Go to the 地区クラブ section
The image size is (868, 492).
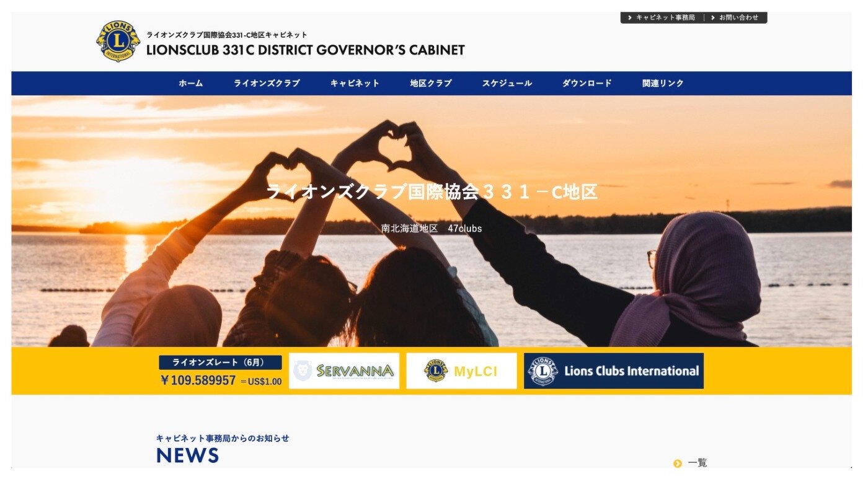point(431,84)
